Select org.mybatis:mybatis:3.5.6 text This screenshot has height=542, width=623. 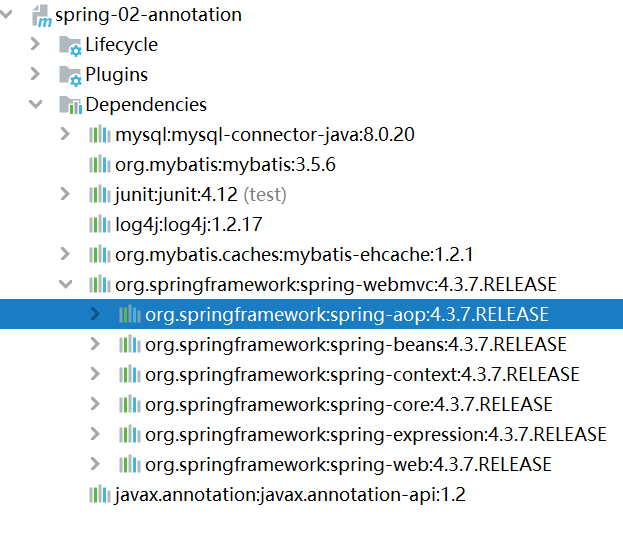[x=225, y=165]
